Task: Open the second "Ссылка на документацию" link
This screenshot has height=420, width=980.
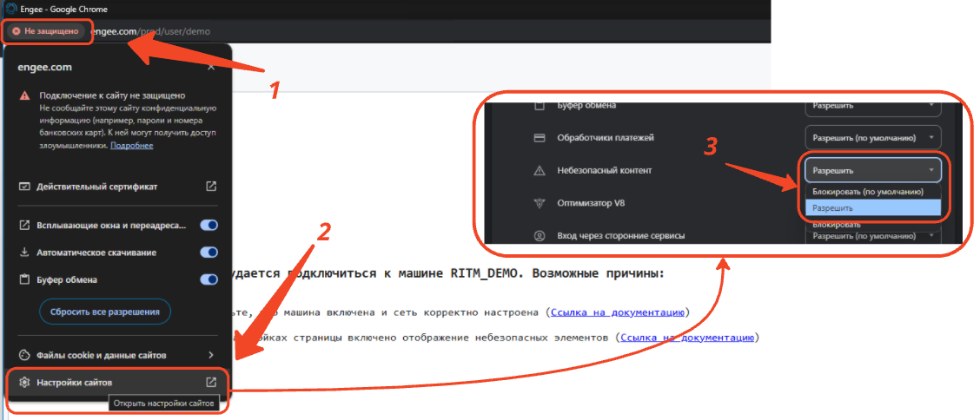Action: [687, 338]
